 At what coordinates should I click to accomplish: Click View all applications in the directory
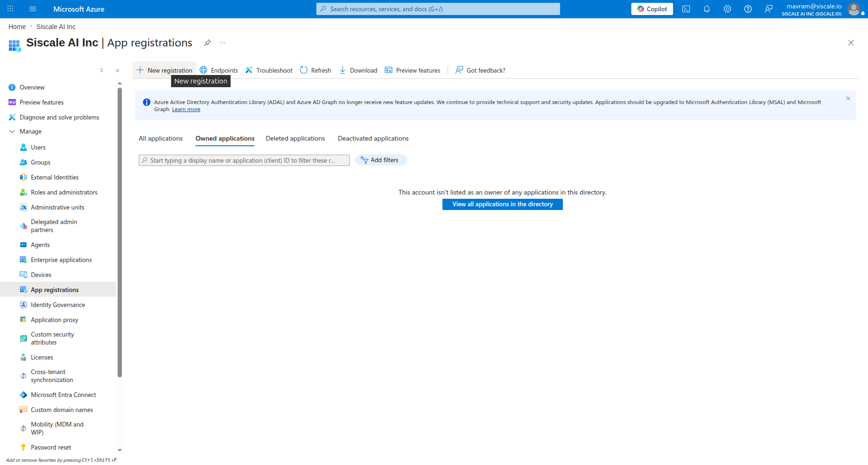pos(502,204)
